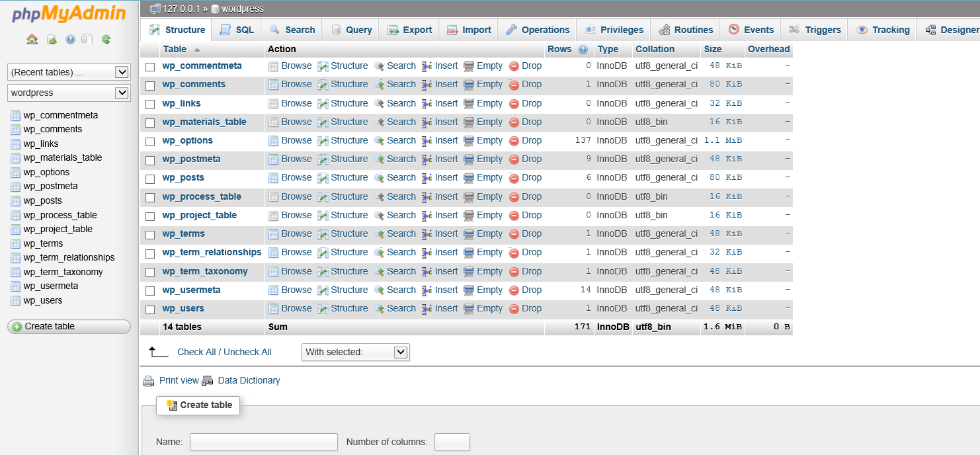Image resolution: width=980 pixels, height=455 pixels.
Task: Click table icon beside wp_users in sidebar
Action: (16, 300)
